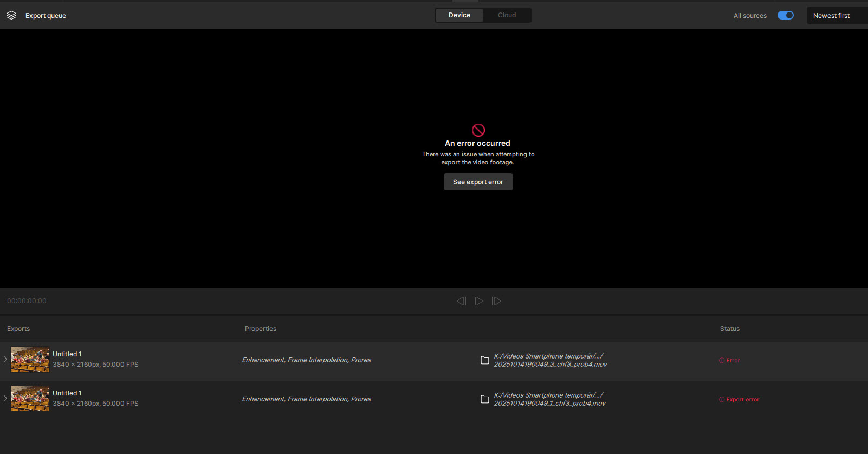Image resolution: width=868 pixels, height=454 pixels.
Task: Open file path link ending 3_chf3_prob4.mov
Action: (550, 360)
